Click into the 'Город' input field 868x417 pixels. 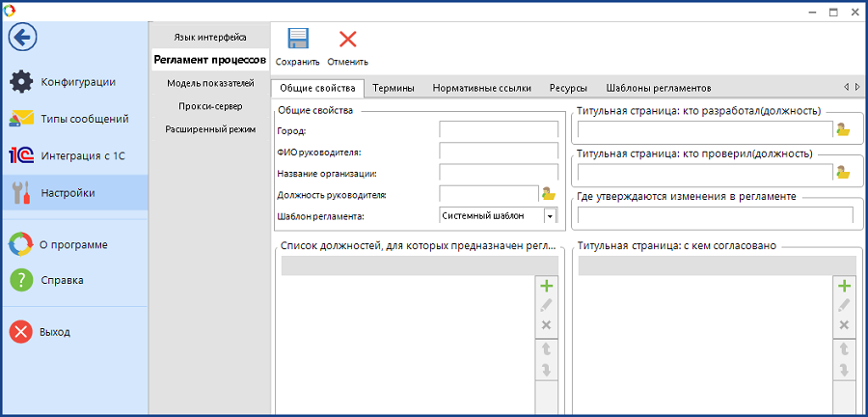499,130
